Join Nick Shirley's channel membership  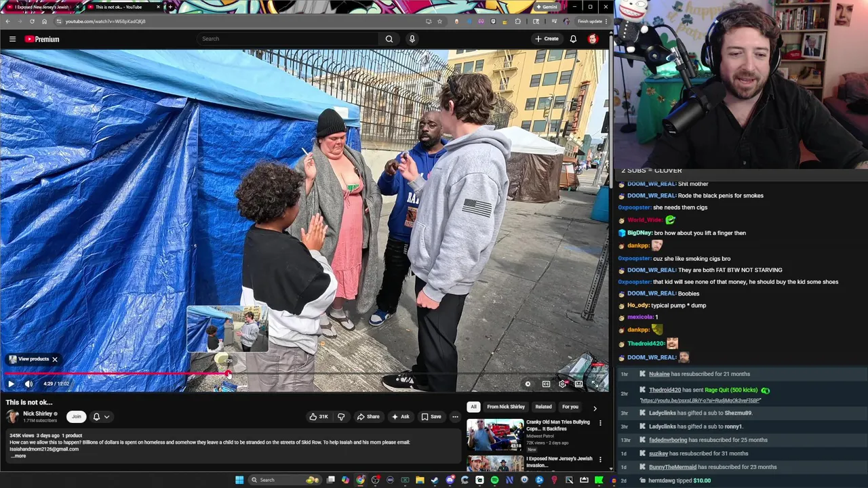click(x=77, y=417)
